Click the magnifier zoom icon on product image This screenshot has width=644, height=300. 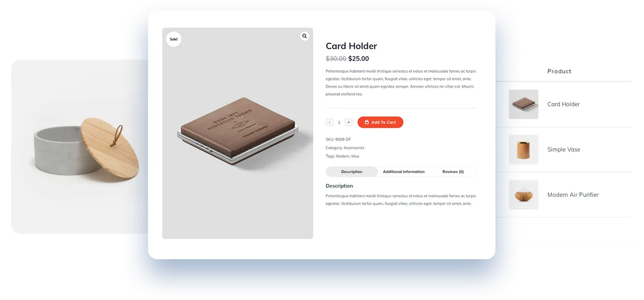pos(304,36)
